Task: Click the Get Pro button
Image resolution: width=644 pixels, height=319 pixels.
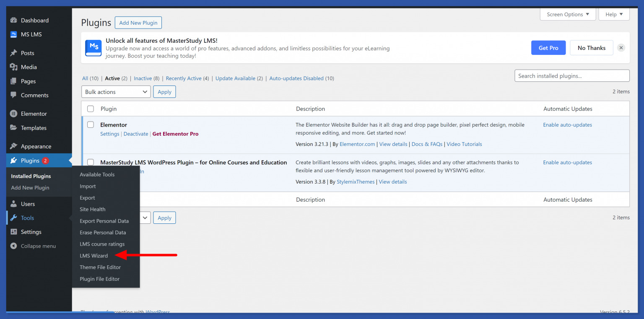Action: coord(548,48)
